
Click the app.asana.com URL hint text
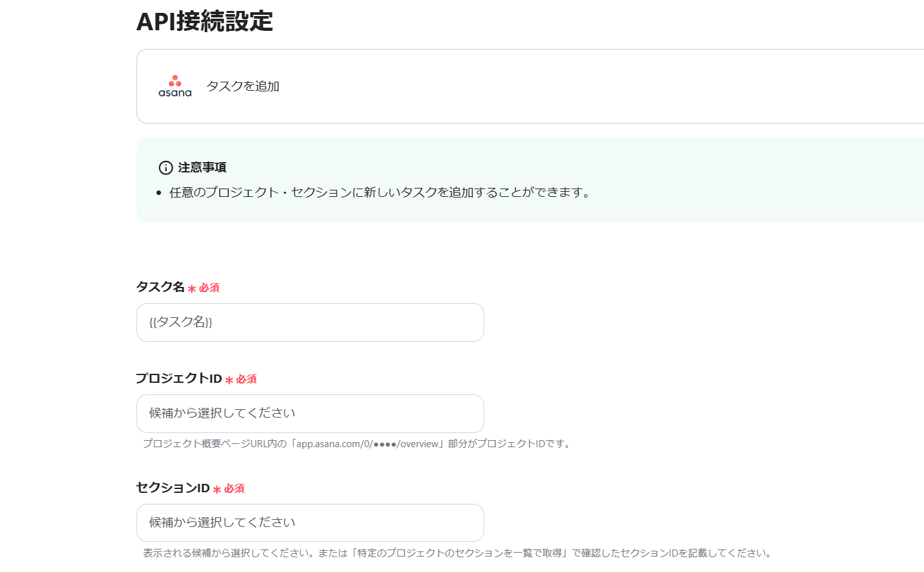pos(357,444)
